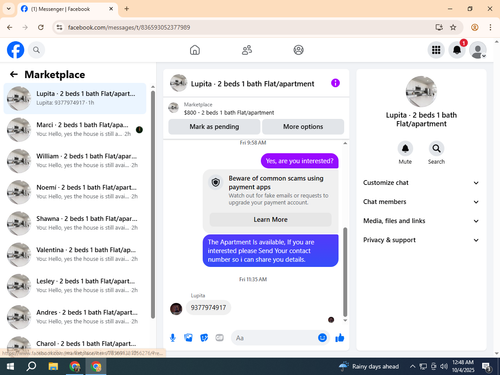Open the Facebook logo home link
The image size is (500, 375).
pyautogui.click(x=16, y=50)
